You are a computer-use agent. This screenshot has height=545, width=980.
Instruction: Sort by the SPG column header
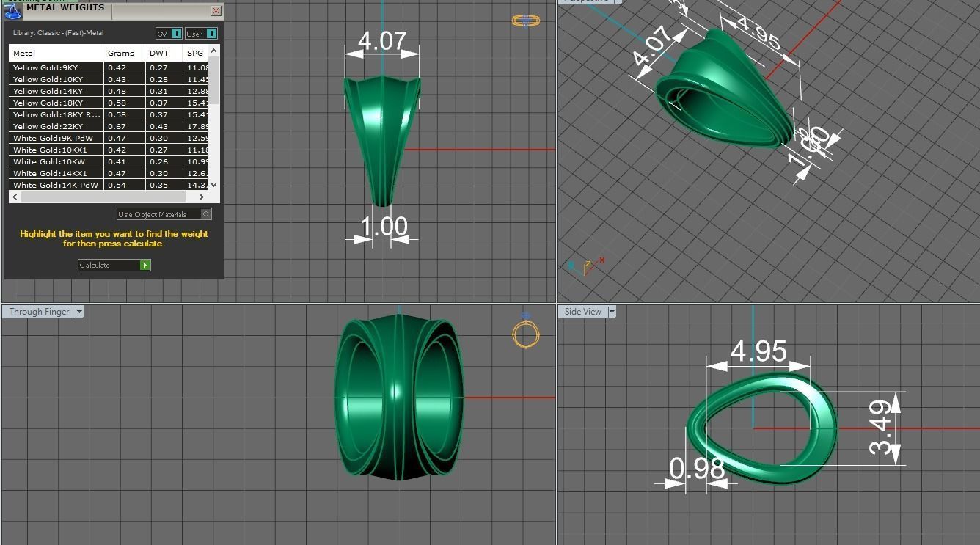[196, 53]
